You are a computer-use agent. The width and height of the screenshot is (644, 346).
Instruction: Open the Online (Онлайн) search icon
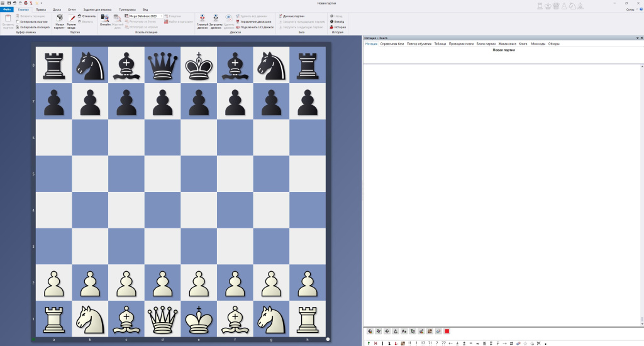coord(105,18)
